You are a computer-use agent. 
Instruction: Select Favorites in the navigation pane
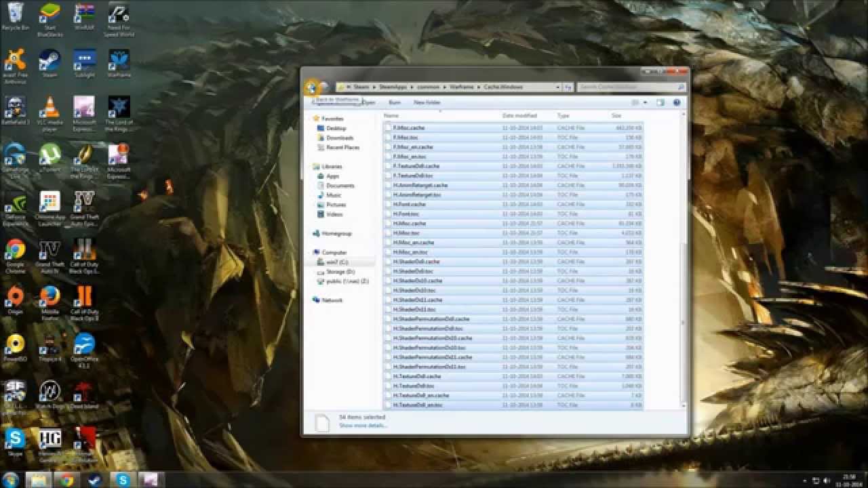332,119
